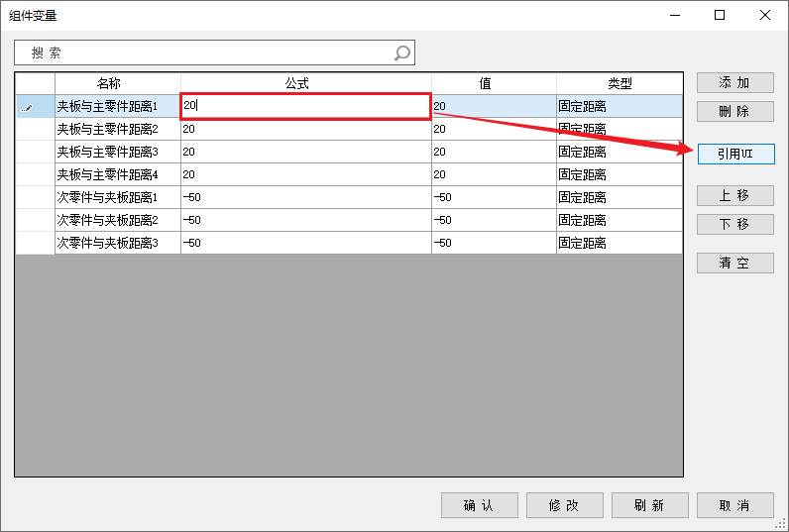Select the name cell 夹板与主零件距离2
This screenshot has width=789, height=532.
(118, 129)
